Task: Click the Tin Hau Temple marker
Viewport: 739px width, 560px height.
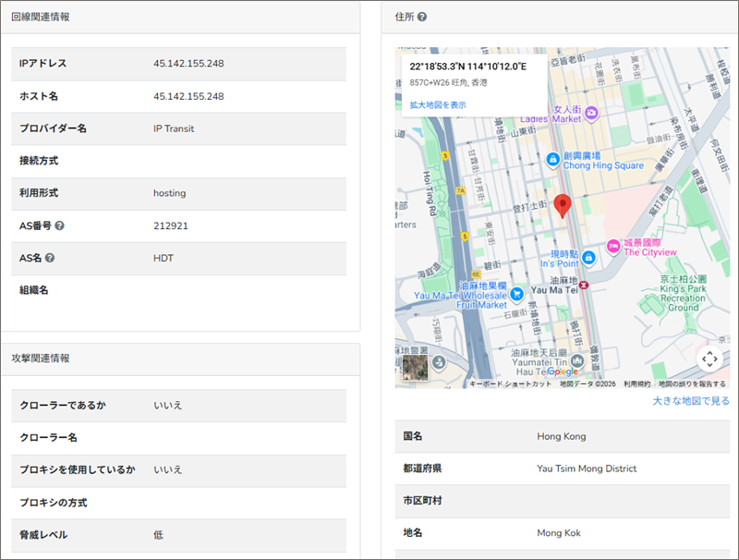Action: pyautogui.click(x=577, y=359)
